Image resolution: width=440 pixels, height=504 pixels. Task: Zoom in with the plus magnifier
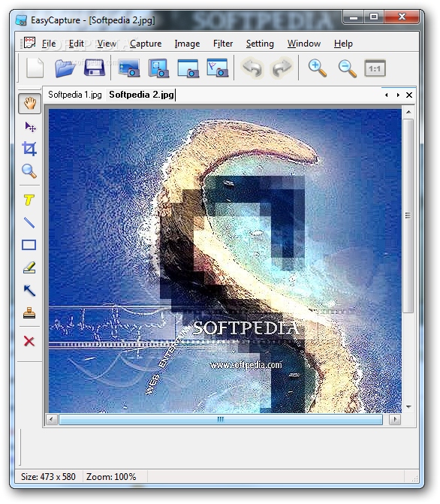pos(317,68)
